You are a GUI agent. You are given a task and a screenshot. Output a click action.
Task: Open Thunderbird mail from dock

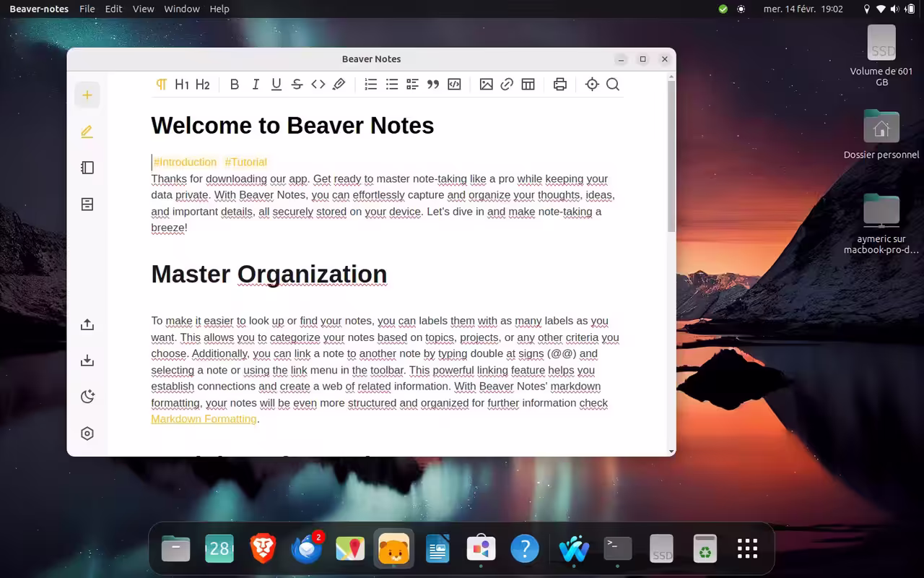(307, 549)
